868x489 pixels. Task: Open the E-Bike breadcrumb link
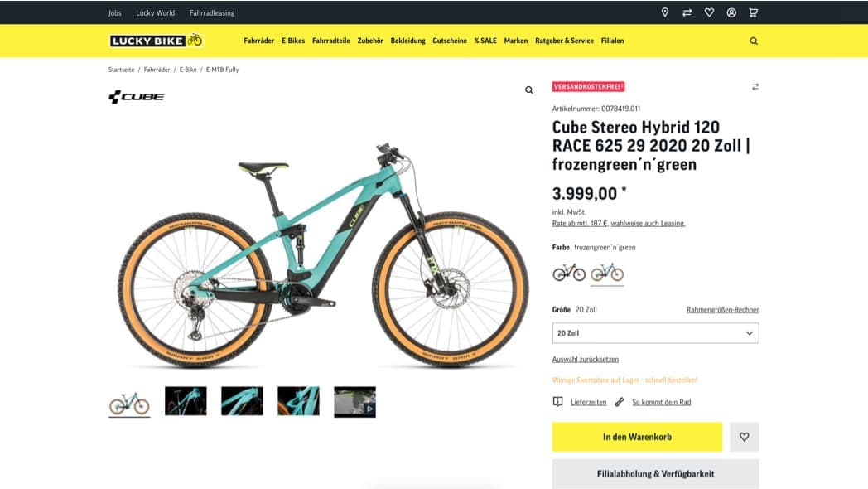pos(188,69)
